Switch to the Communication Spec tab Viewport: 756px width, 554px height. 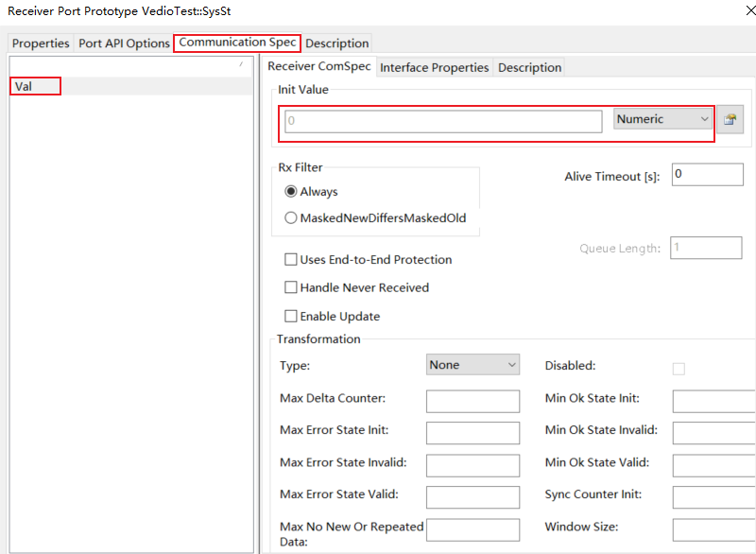pos(236,43)
